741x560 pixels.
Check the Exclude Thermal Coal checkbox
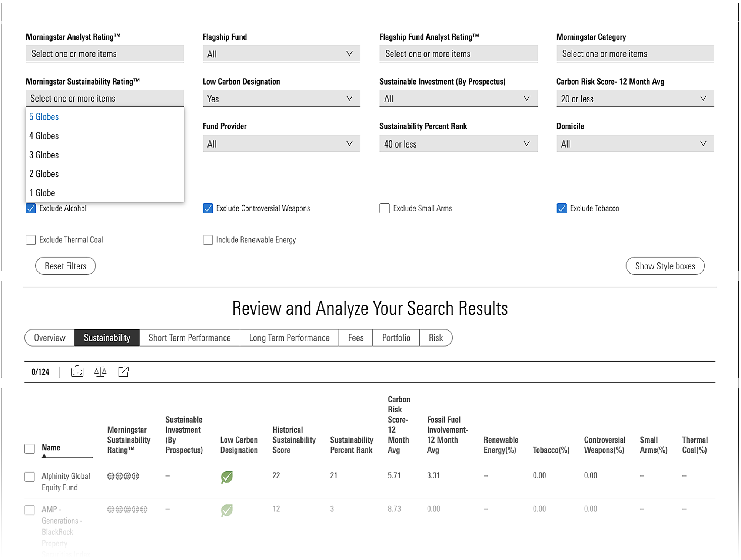click(x=31, y=240)
